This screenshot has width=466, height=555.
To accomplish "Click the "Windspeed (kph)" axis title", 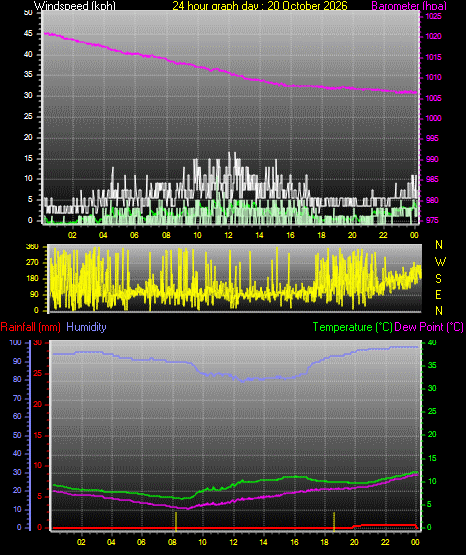I will pyautogui.click(x=75, y=6).
